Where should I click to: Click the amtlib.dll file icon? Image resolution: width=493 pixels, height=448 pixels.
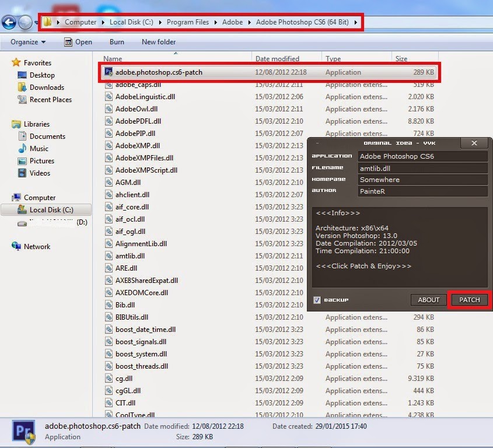[109, 256]
